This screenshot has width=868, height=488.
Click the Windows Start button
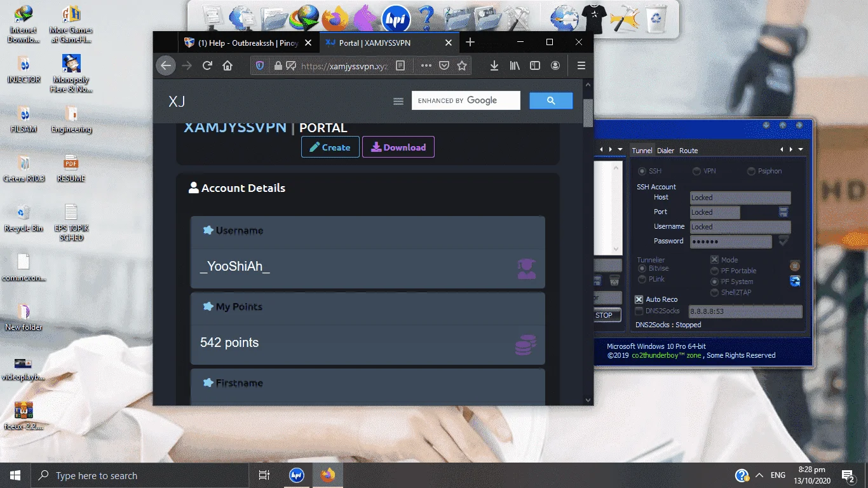coord(15,475)
